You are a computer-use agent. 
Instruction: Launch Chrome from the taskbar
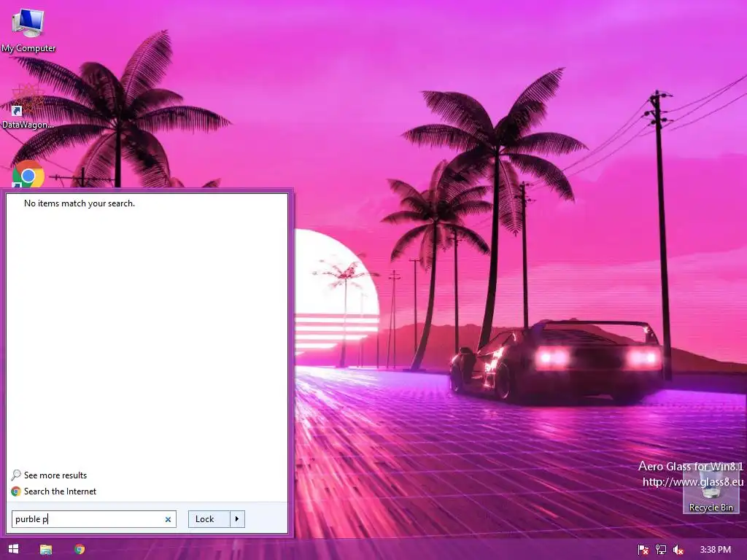(80, 549)
